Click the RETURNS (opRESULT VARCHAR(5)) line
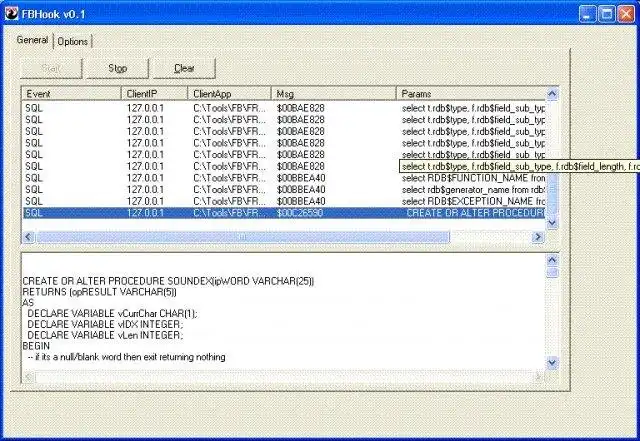The height and width of the screenshot is (441, 640). (100, 292)
